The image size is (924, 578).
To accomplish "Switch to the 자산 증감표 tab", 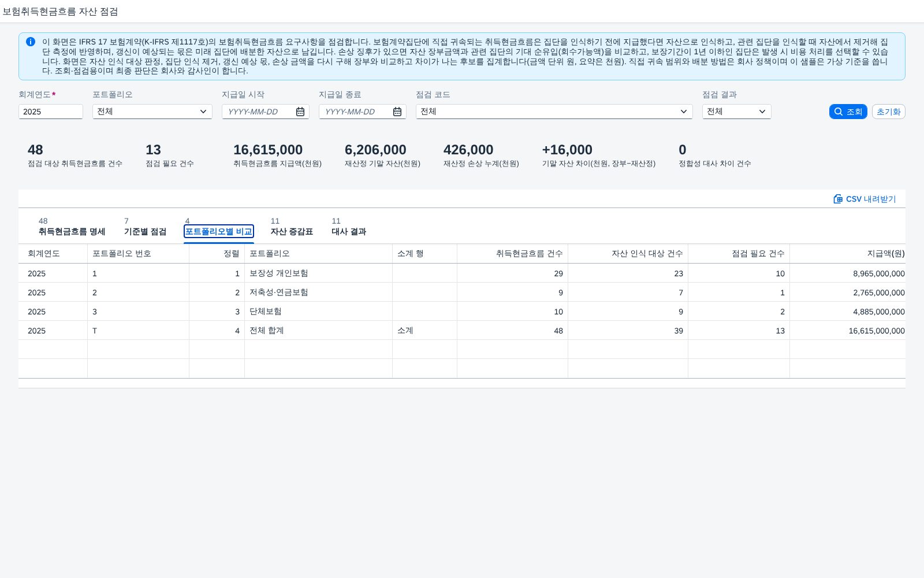I will pyautogui.click(x=292, y=227).
